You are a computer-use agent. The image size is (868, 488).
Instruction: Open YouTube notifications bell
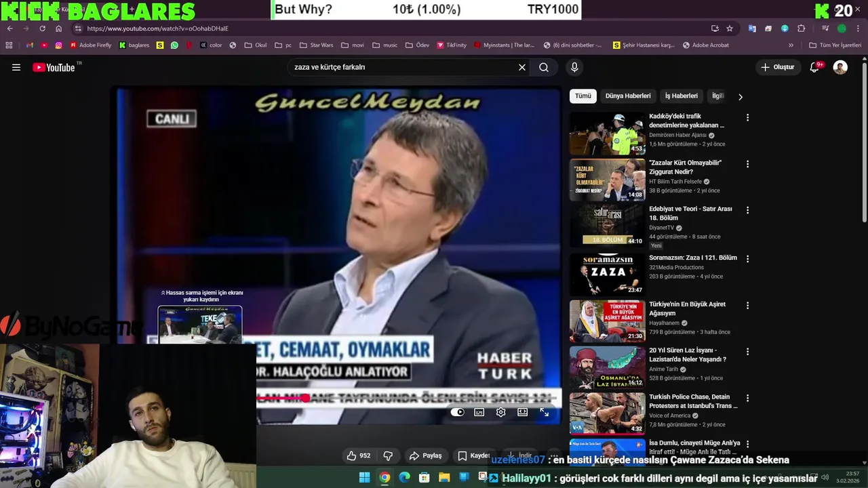click(815, 67)
